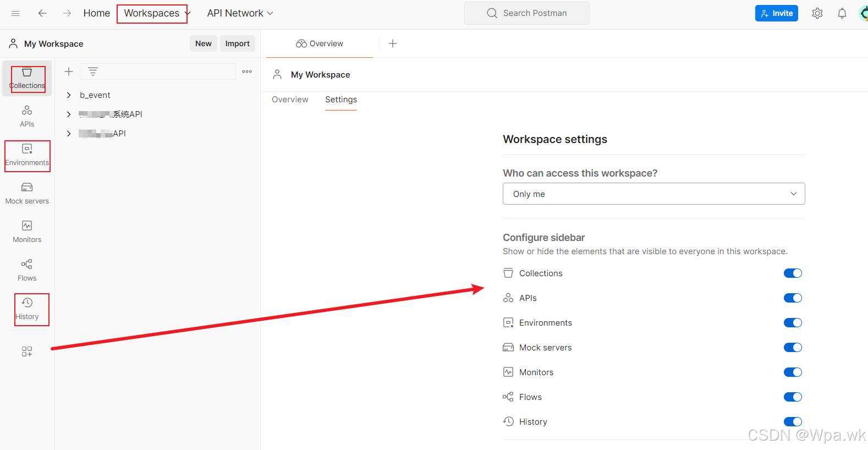This screenshot has width=868, height=450.
Task: Click the Search Postman field
Action: click(x=527, y=13)
